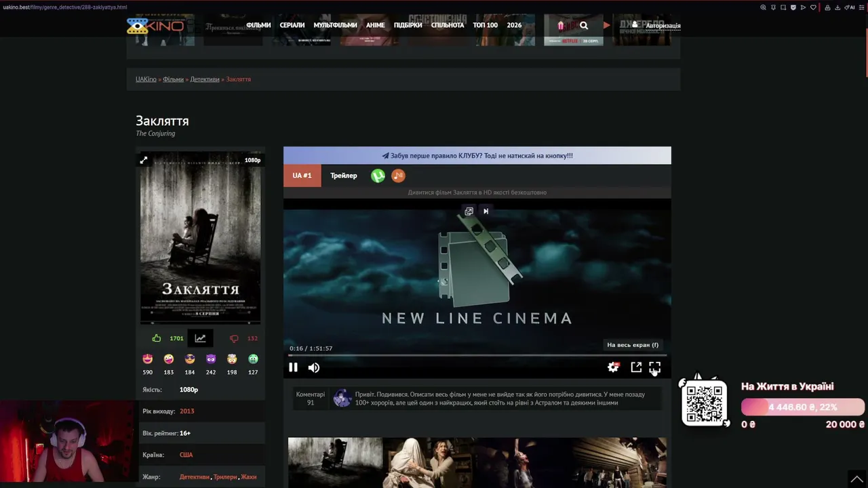Screen dimensions: 868x488
Task: Open the ФІЛЬМИ menu
Action: tap(258, 26)
